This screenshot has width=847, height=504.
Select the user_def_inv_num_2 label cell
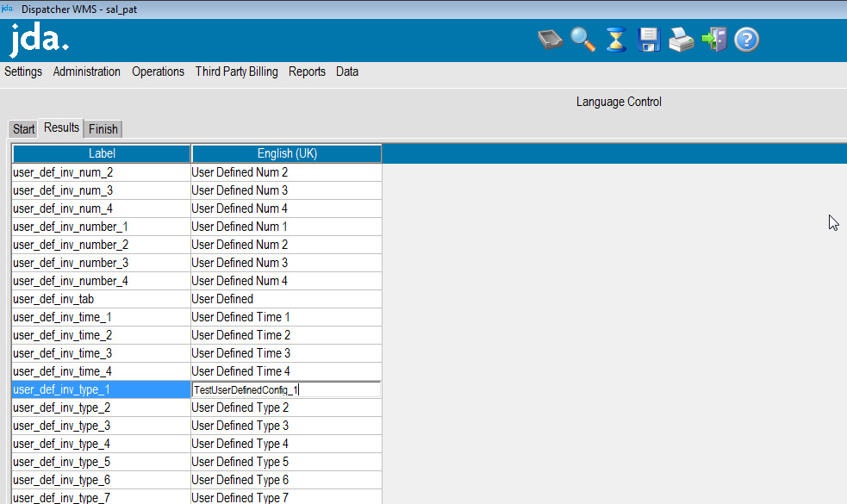pos(101,172)
